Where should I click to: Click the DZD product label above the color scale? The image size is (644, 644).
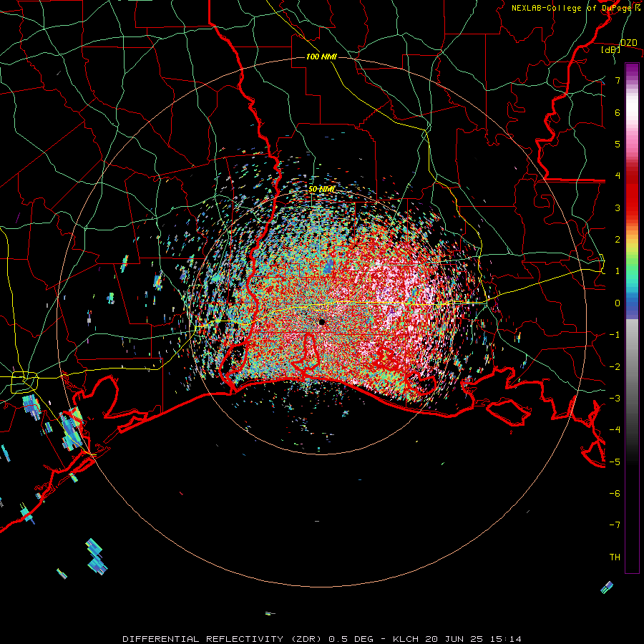[x=629, y=43]
